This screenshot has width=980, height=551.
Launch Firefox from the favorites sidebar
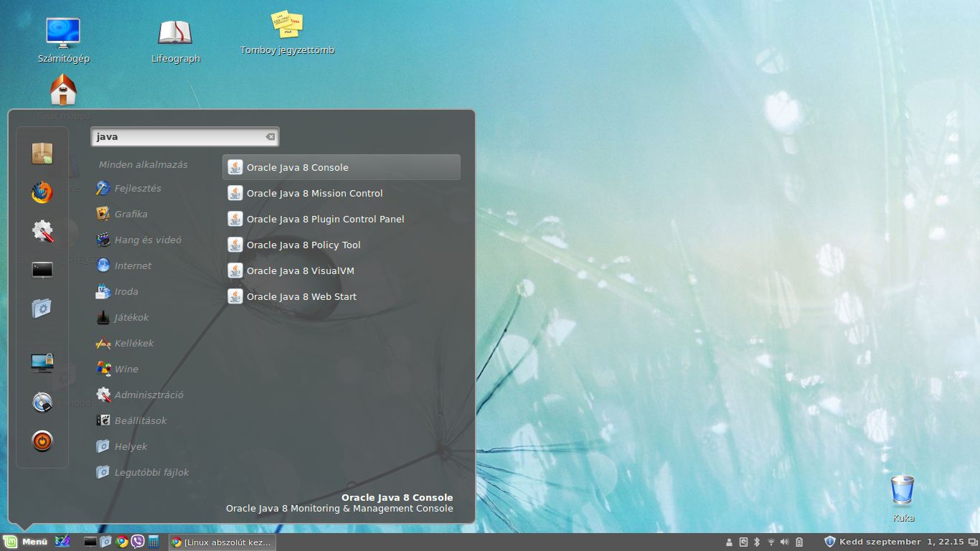(42, 192)
